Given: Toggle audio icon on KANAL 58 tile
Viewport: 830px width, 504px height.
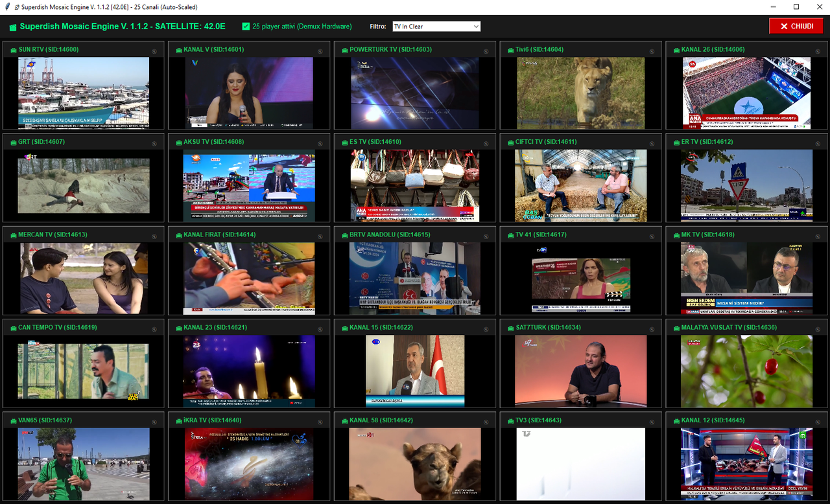Looking at the screenshot, I should [486, 422].
